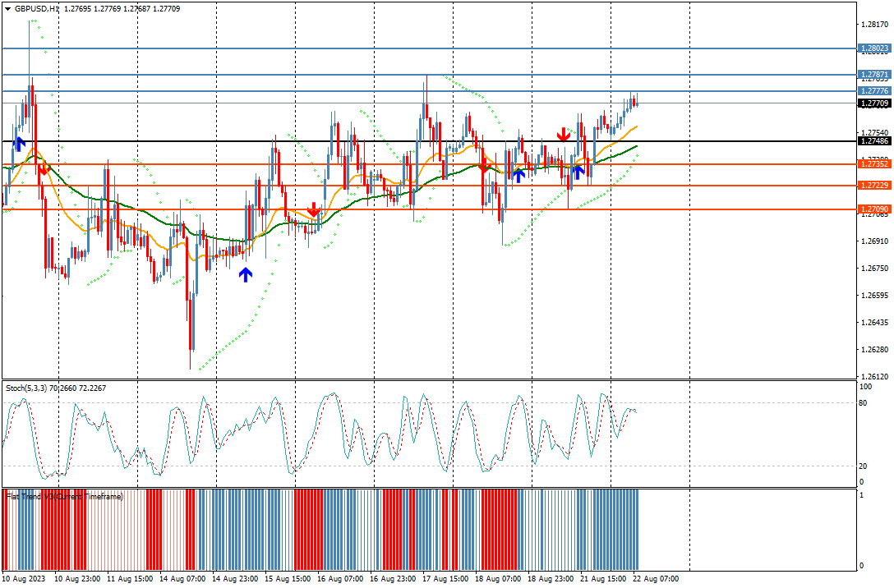Click the 16 Aug 07:00 time axis label

pos(340,579)
